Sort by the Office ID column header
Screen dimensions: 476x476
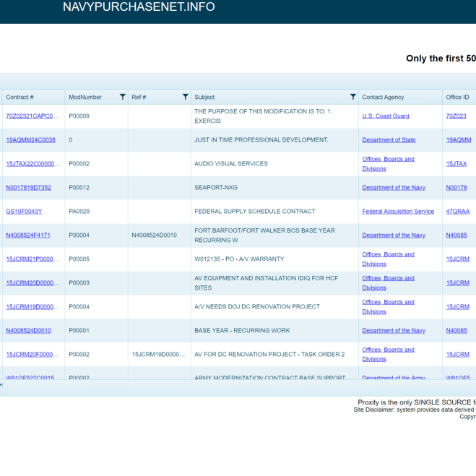click(x=457, y=97)
